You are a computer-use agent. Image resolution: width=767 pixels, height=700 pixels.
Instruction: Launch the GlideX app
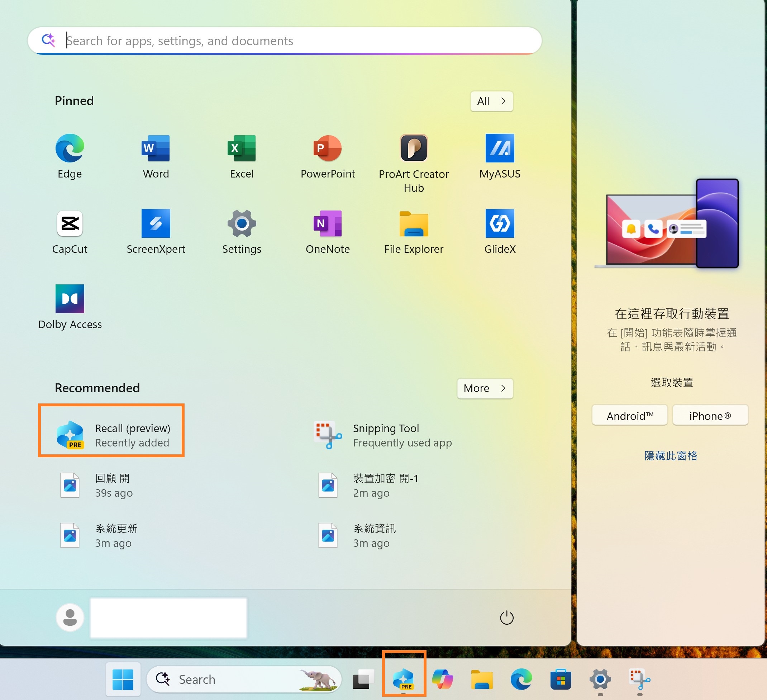[x=500, y=231]
